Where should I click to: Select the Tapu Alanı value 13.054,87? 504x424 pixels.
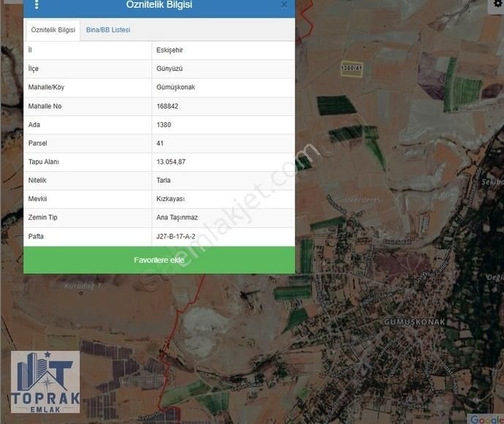click(x=171, y=162)
